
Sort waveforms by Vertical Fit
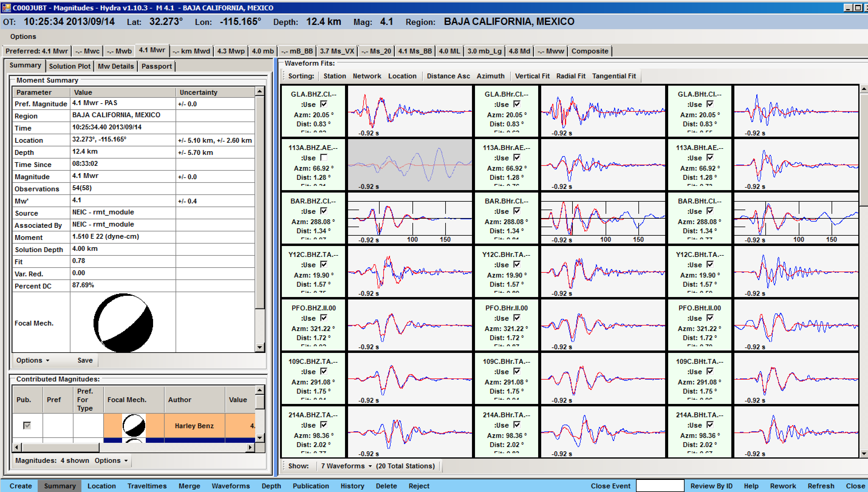tap(532, 76)
